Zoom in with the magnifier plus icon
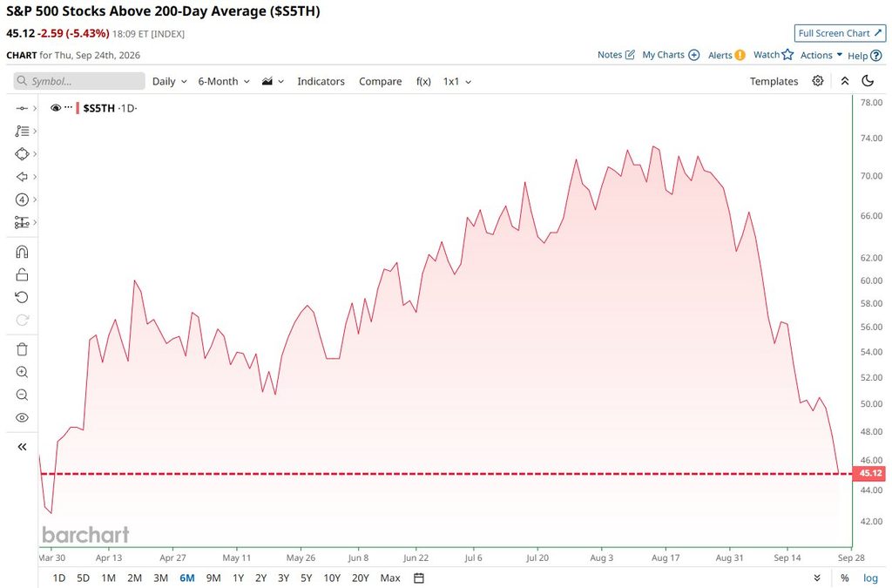Screen dimensions: 892x588 tap(22, 372)
